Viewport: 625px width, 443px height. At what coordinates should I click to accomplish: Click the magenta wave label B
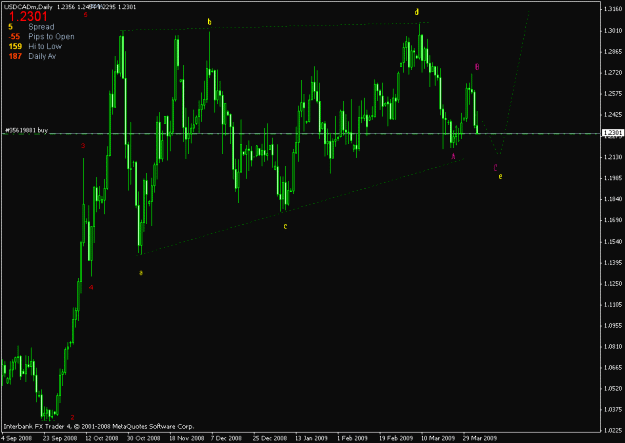(x=477, y=67)
